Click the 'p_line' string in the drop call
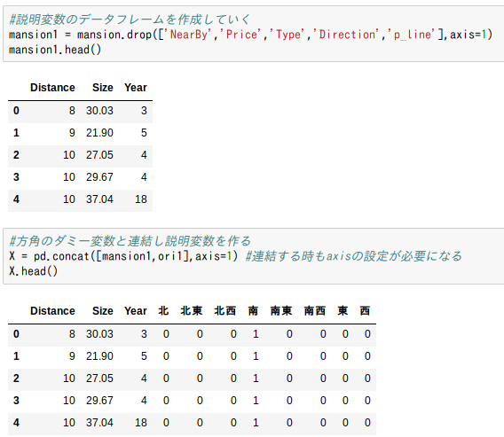 click(413, 35)
